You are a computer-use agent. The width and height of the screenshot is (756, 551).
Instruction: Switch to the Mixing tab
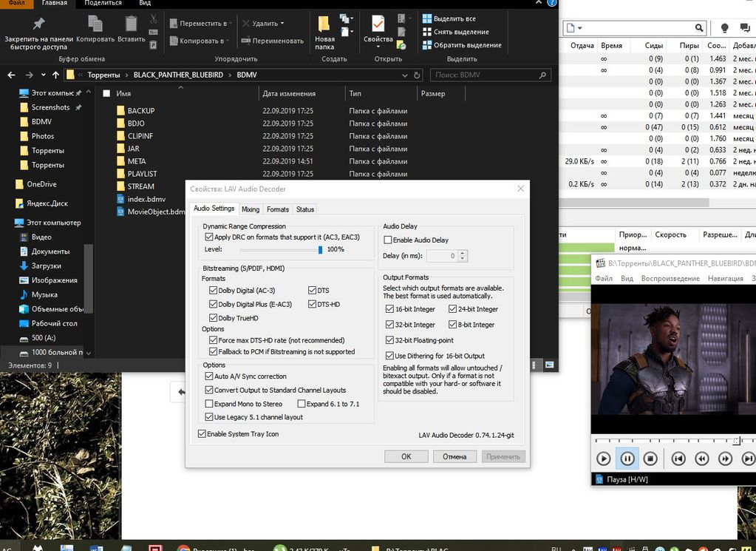pyautogui.click(x=251, y=209)
